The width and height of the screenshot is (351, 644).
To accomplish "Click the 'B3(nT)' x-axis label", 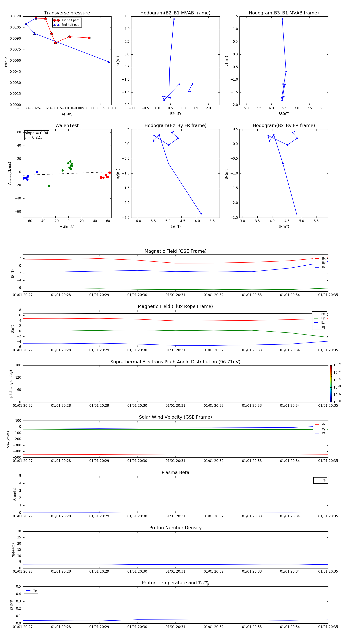I will tap(284, 114).
